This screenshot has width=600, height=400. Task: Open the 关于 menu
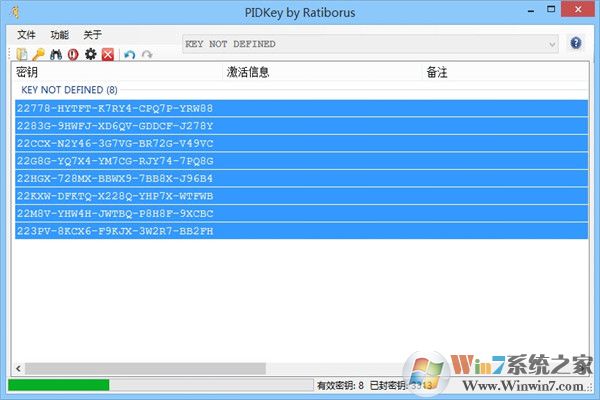(93, 35)
